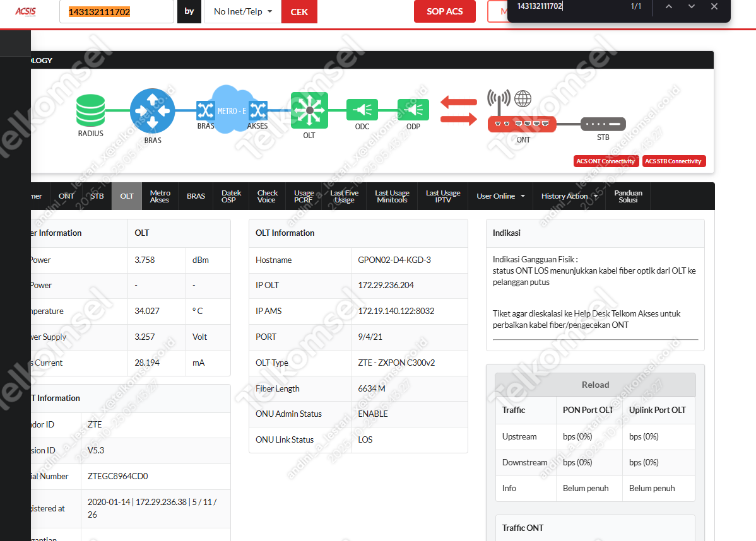Close the browser find bar
The height and width of the screenshot is (541, 756).
(x=714, y=6)
